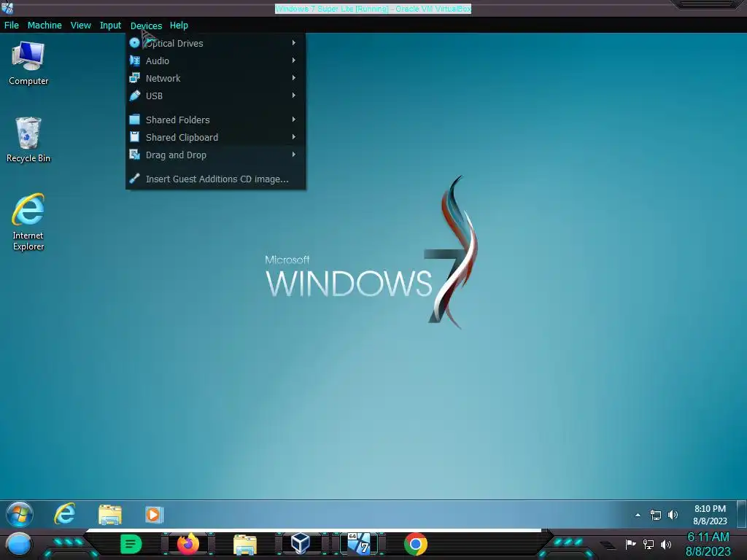Click the Guest Additions CD image icon

[135, 178]
